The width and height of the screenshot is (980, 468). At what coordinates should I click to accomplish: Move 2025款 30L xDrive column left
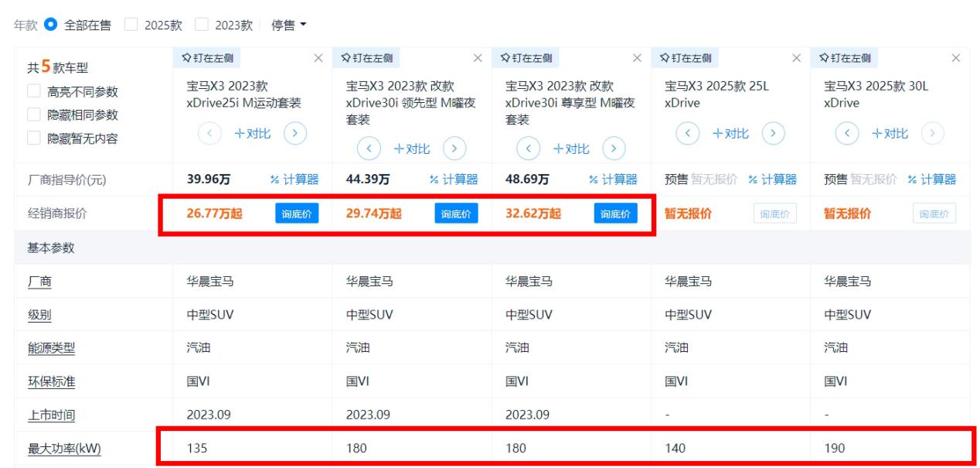click(846, 132)
